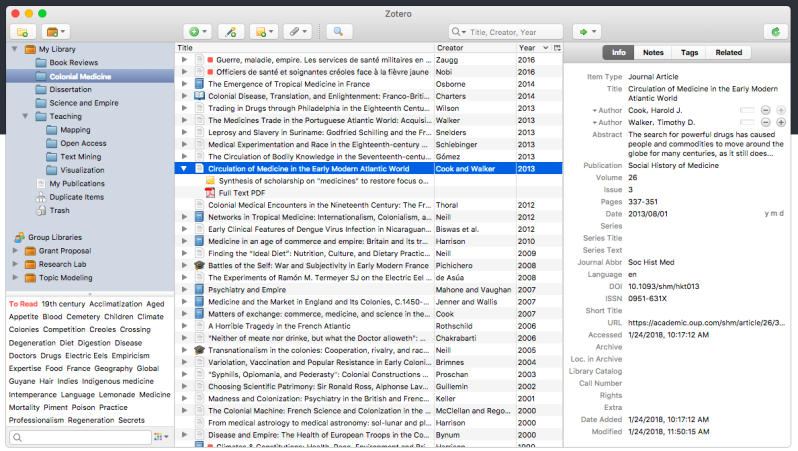
Task: Click the Add Attachment paperclip icon
Action: click(x=296, y=32)
